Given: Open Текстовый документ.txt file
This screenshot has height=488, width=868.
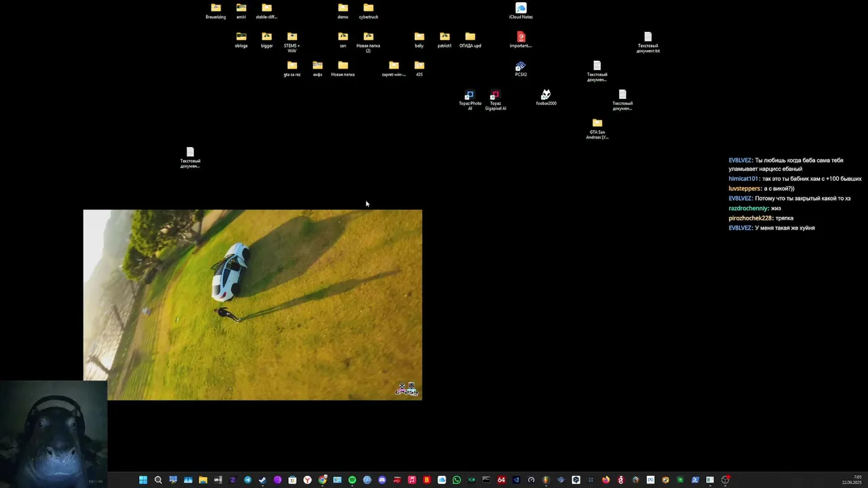Looking at the screenshot, I should pyautogui.click(x=648, y=42).
